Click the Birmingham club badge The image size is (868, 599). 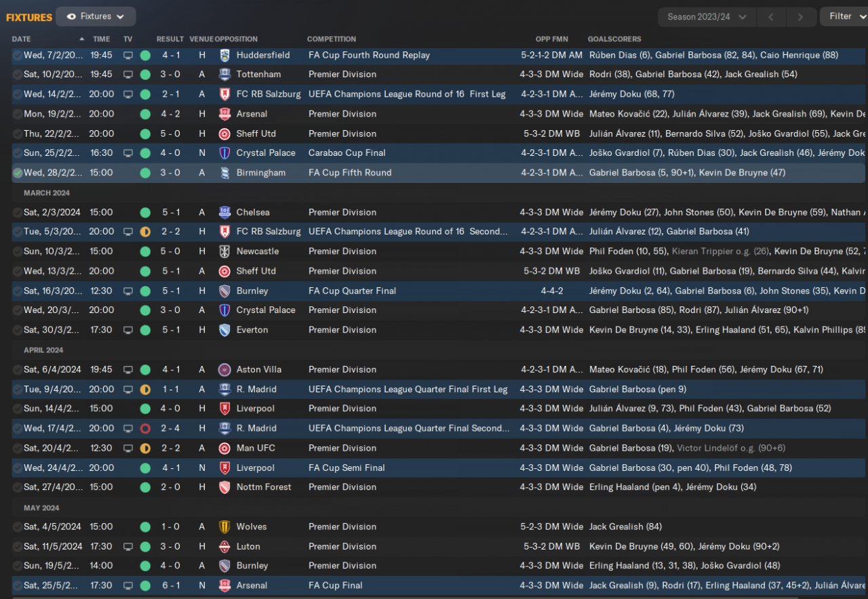coord(224,173)
